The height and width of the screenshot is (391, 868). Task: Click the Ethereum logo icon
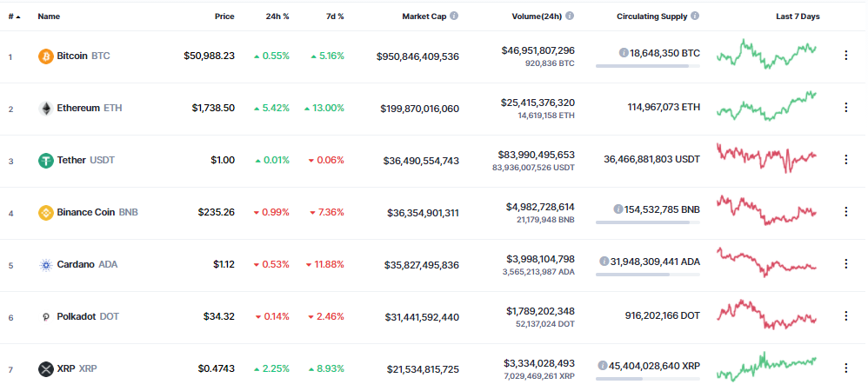(x=45, y=109)
